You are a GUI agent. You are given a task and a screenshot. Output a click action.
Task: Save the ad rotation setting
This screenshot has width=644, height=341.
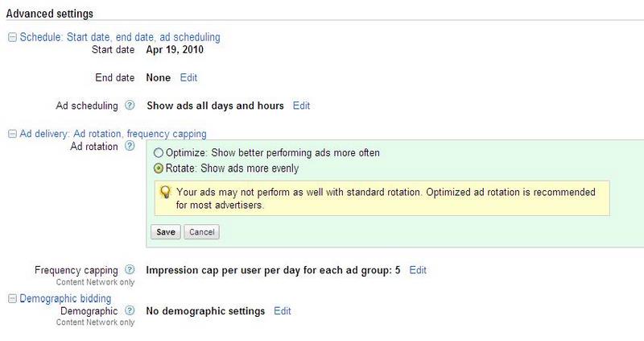(166, 231)
